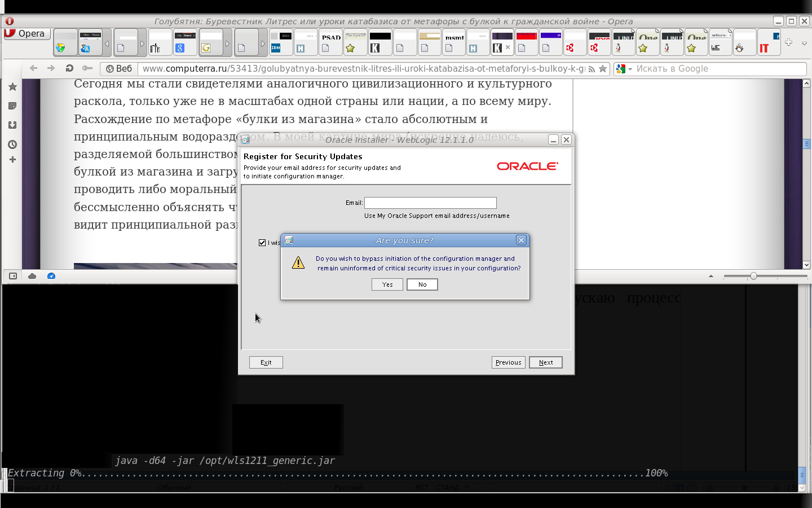Click Next in the Oracle Installer
The height and width of the screenshot is (508, 812).
click(x=546, y=362)
